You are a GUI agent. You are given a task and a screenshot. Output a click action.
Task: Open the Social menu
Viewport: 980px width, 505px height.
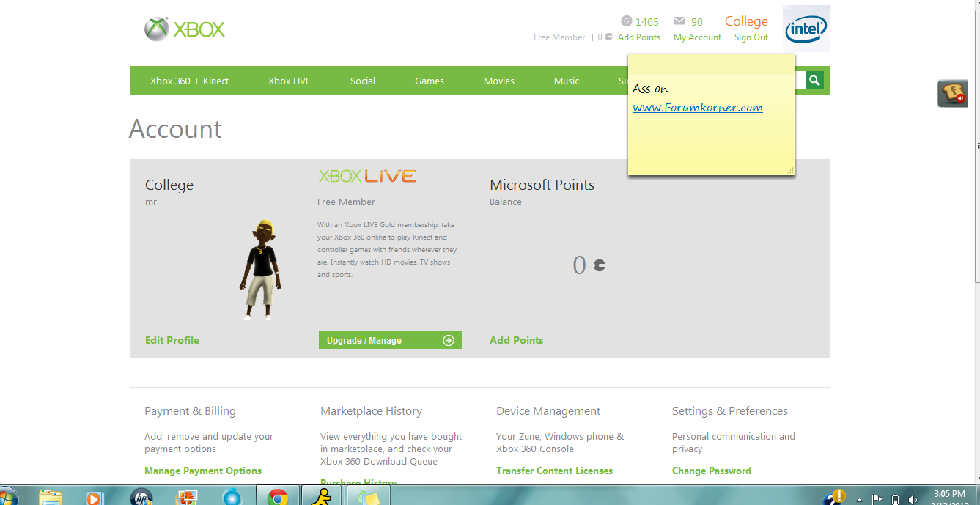tap(363, 81)
